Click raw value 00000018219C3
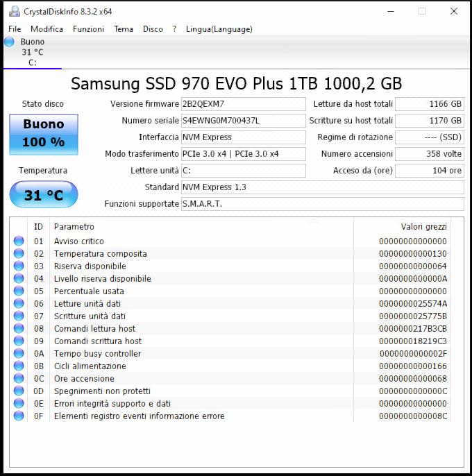Image resolution: width=472 pixels, height=476 pixels. point(413,341)
